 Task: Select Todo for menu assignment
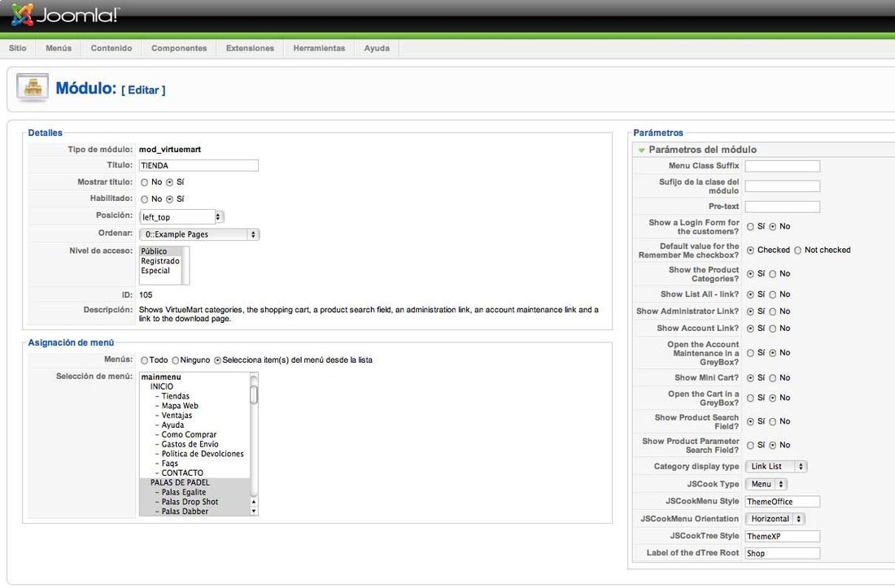point(144,360)
